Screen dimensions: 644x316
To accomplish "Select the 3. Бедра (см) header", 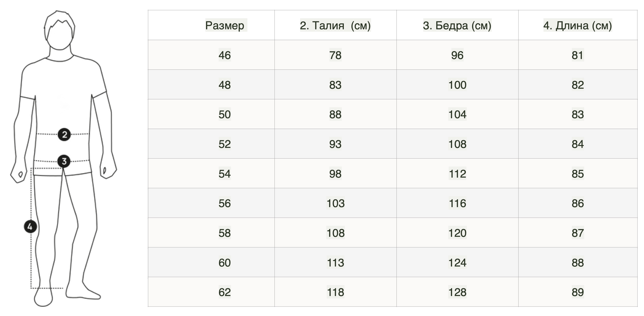I will (x=457, y=25).
